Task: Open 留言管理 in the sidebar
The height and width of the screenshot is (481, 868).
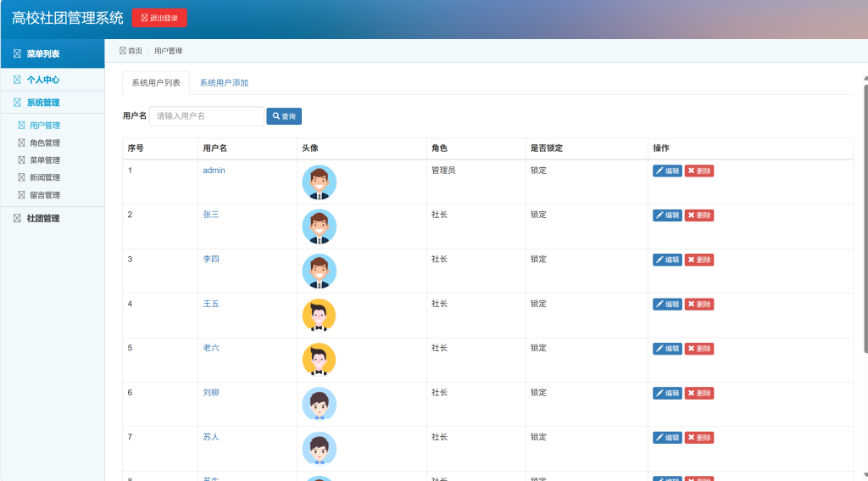Action: coord(45,195)
